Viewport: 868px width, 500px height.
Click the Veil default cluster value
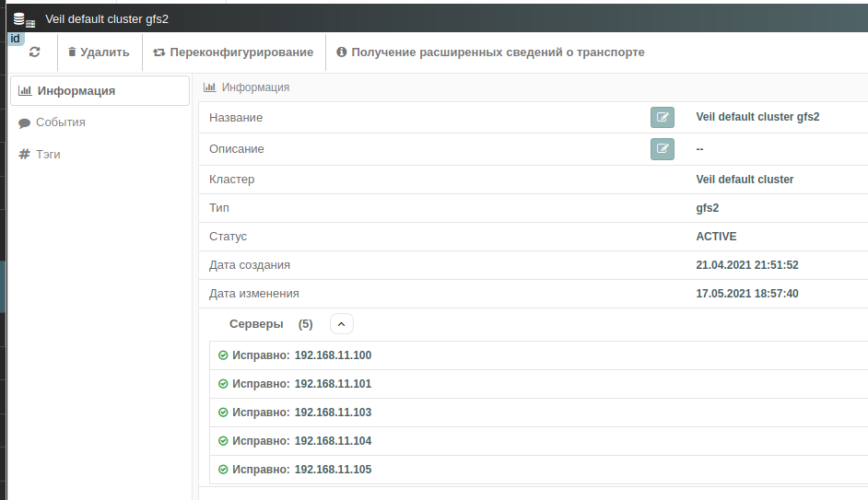(x=745, y=180)
